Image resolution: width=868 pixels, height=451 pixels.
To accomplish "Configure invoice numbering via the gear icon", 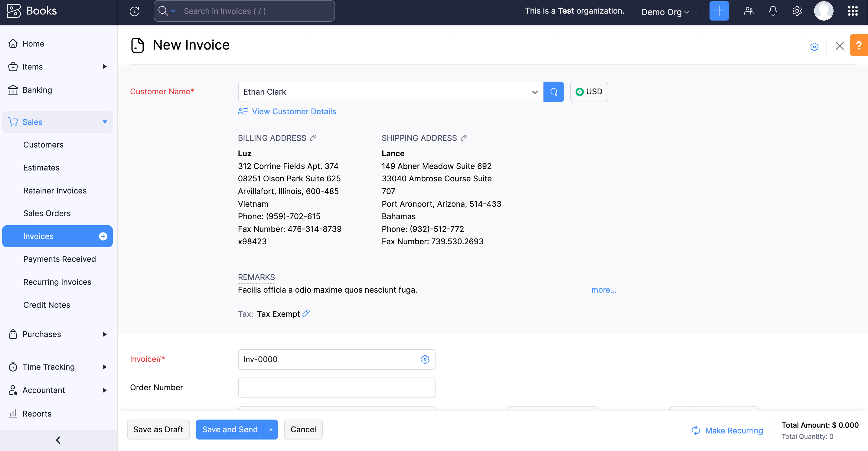I will (425, 359).
